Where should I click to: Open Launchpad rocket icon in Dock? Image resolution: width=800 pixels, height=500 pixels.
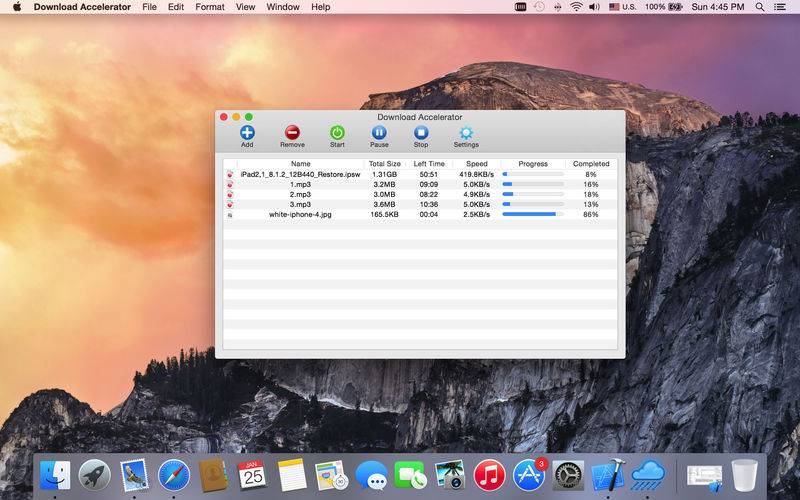94,476
